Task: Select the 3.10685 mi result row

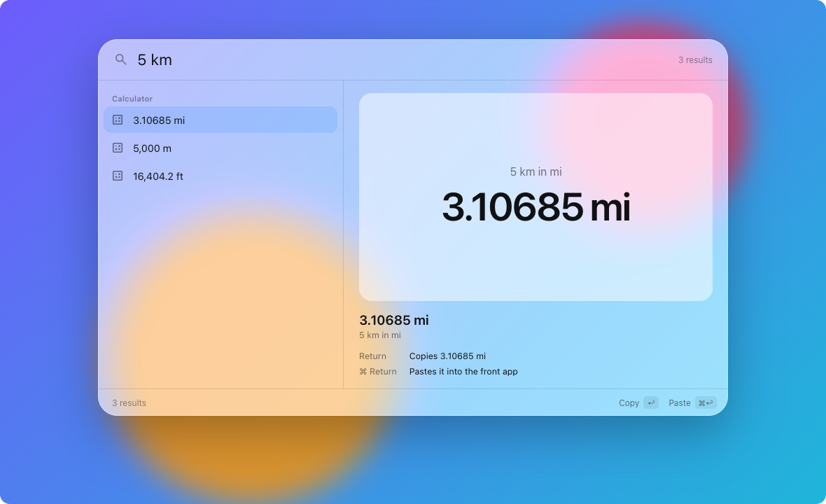Action: click(220, 120)
